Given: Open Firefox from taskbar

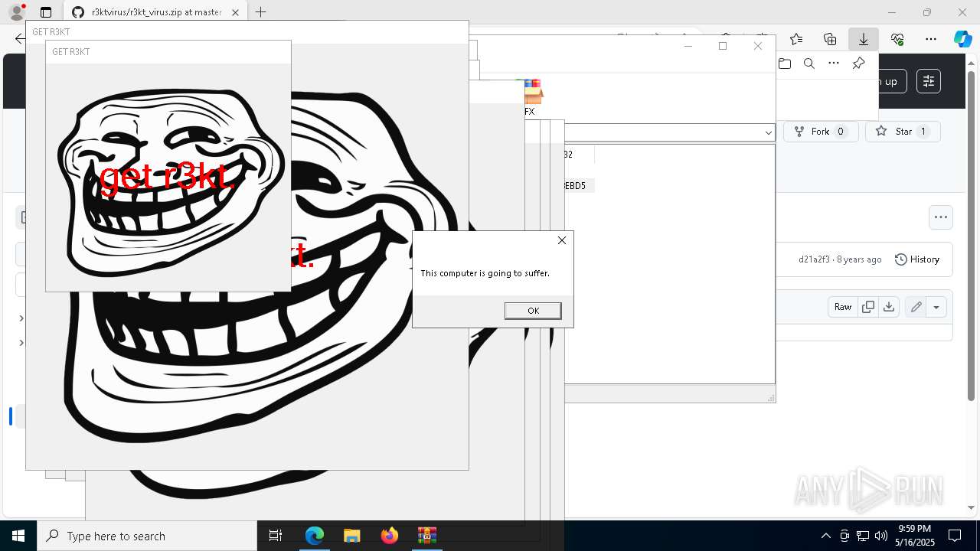Looking at the screenshot, I should pos(389,536).
